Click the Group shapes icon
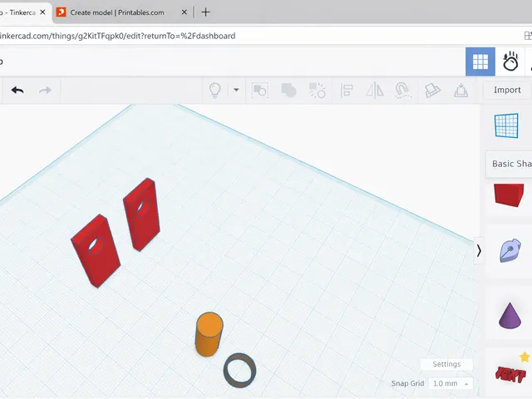Screen dimensions: 532x399 pyautogui.click(x=259, y=91)
